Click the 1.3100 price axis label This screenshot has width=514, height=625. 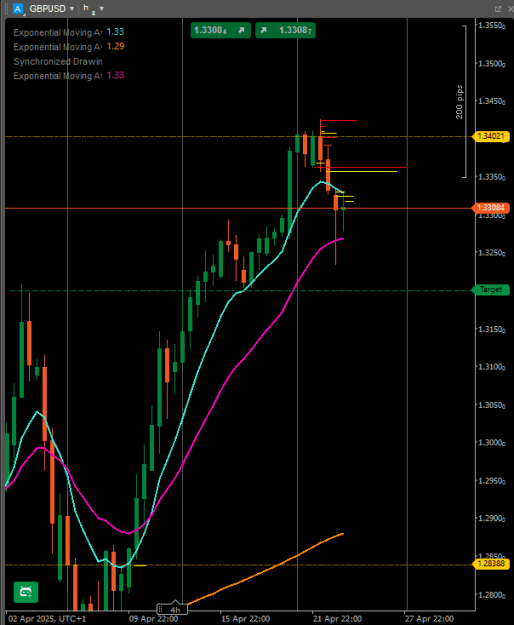[492, 367]
